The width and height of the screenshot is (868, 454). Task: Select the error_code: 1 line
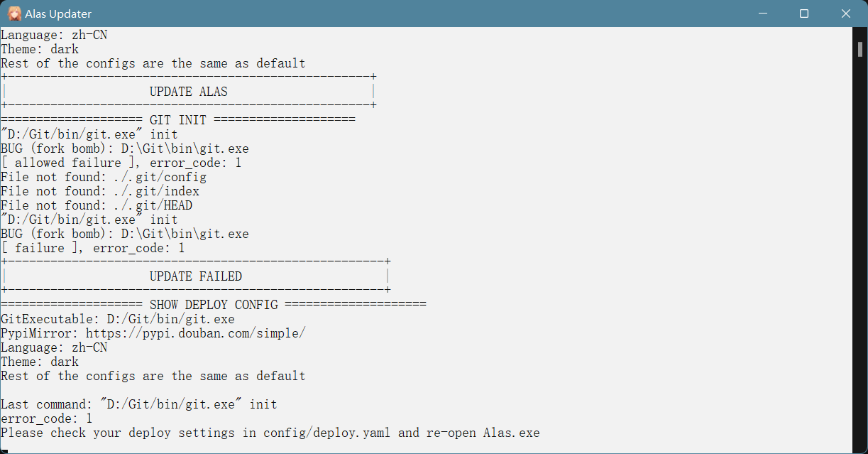45,418
